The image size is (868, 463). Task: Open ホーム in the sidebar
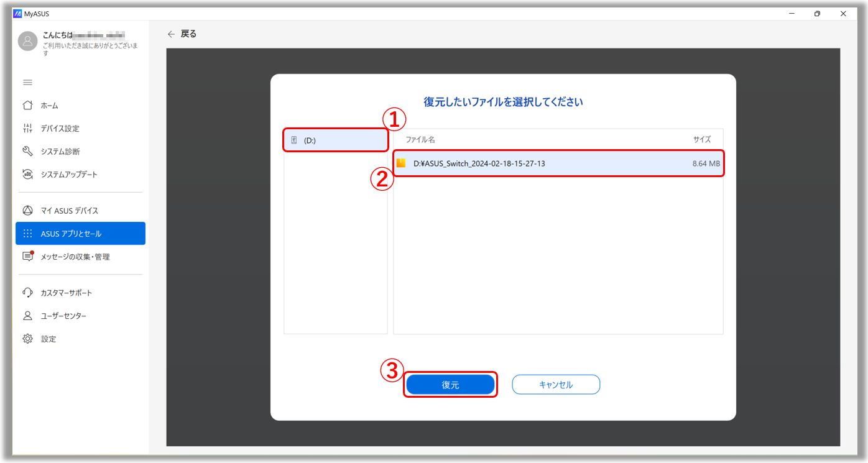tap(80, 106)
